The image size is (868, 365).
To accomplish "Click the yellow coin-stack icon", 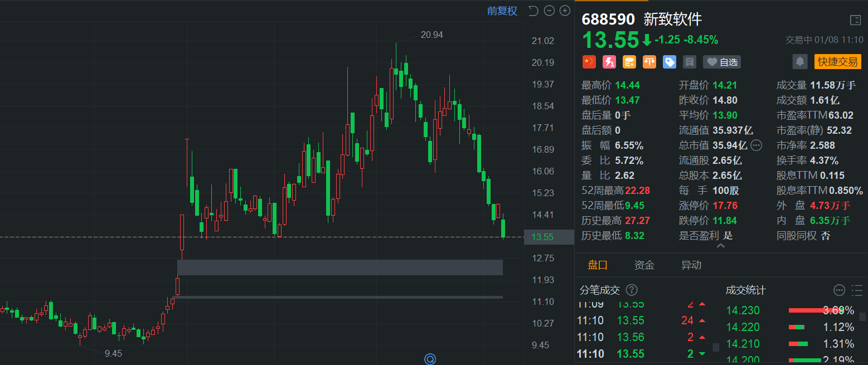I will pos(629,62).
